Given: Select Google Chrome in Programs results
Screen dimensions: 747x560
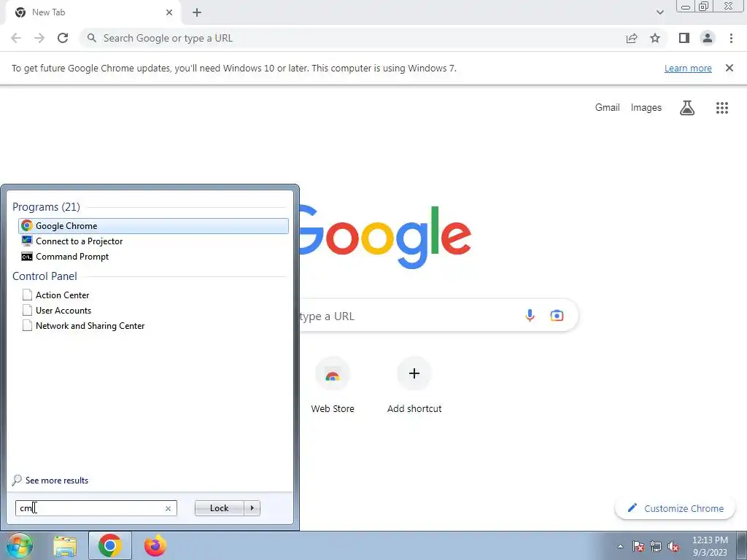Looking at the screenshot, I should coord(153,226).
